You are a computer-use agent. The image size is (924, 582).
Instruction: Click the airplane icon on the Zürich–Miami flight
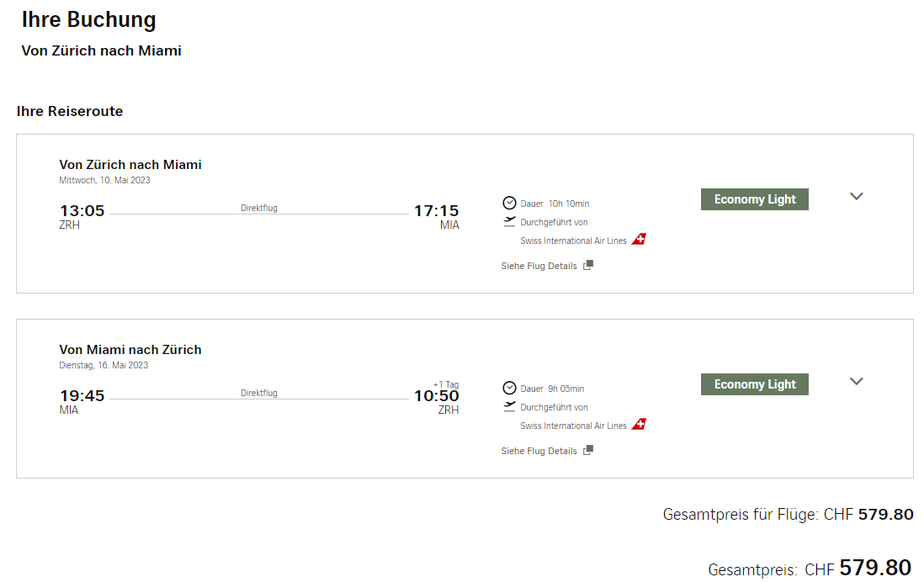(x=509, y=221)
